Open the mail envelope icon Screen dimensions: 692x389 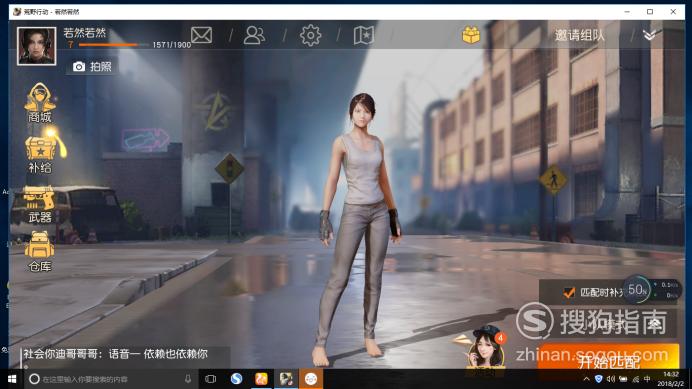tap(201, 35)
